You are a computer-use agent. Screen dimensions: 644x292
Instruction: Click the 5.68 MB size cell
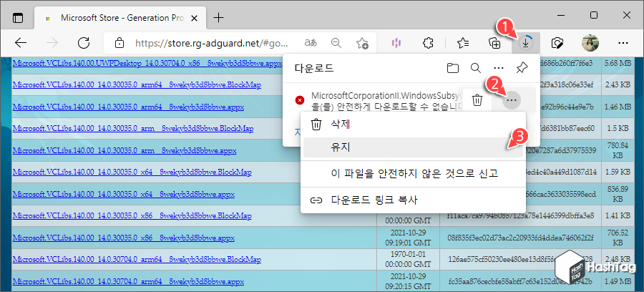pos(617,64)
